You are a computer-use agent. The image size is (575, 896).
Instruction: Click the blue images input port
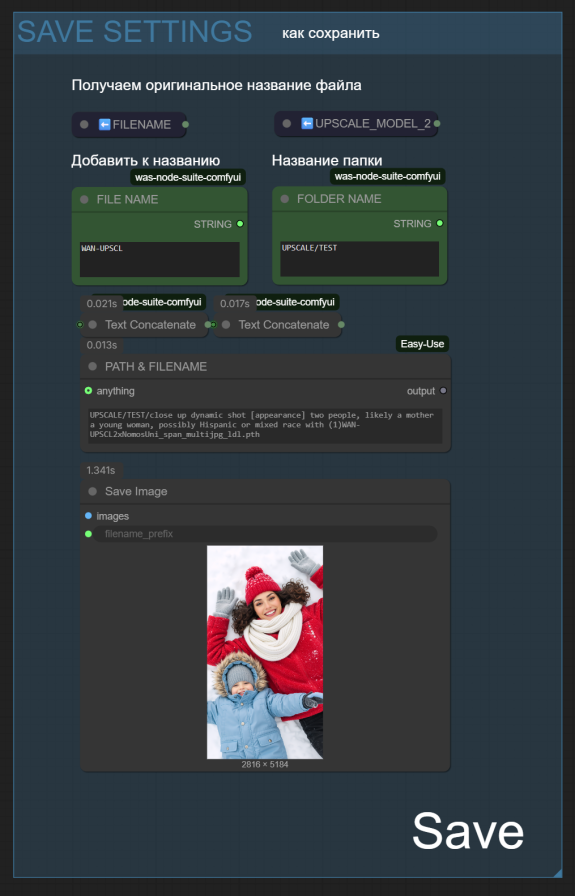point(88,516)
